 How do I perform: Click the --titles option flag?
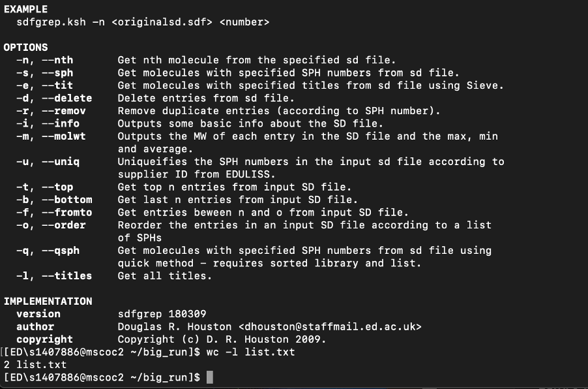pos(67,275)
